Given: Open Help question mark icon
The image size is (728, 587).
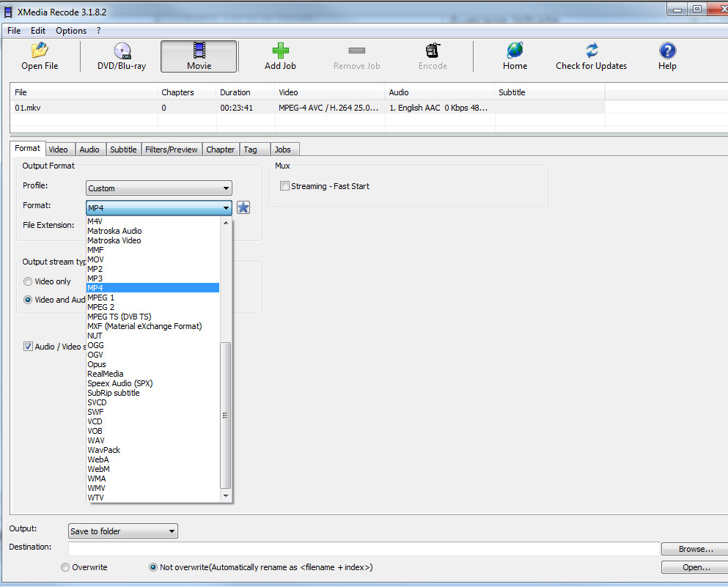Looking at the screenshot, I should coord(667,50).
